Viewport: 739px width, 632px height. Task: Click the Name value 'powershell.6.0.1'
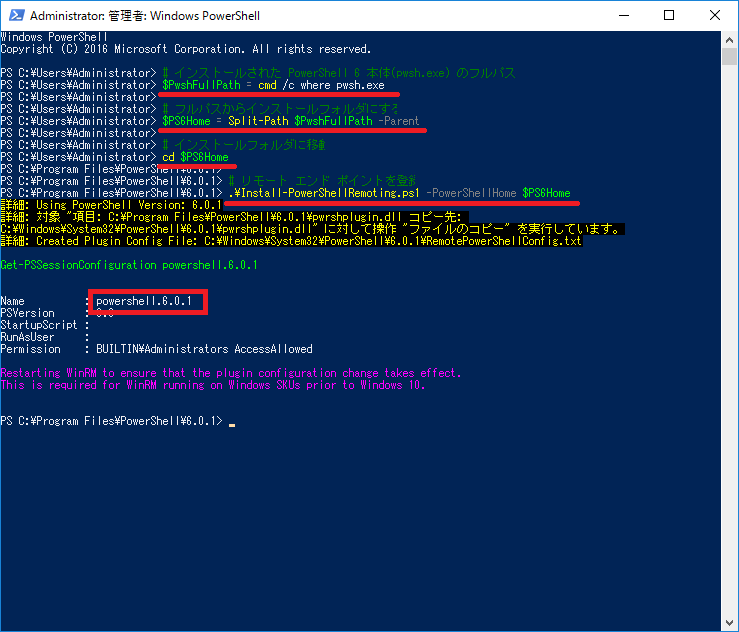(144, 301)
